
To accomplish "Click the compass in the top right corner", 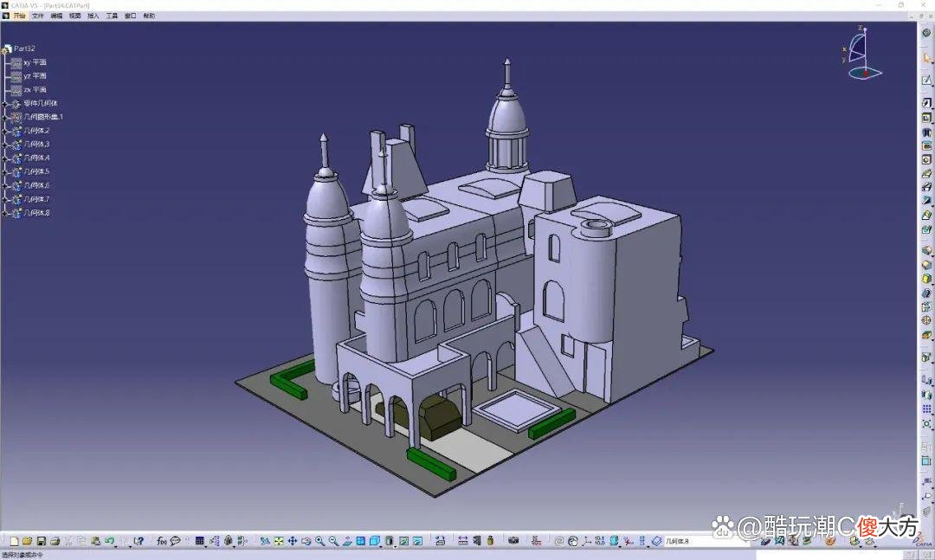I will pyautogui.click(x=861, y=55).
